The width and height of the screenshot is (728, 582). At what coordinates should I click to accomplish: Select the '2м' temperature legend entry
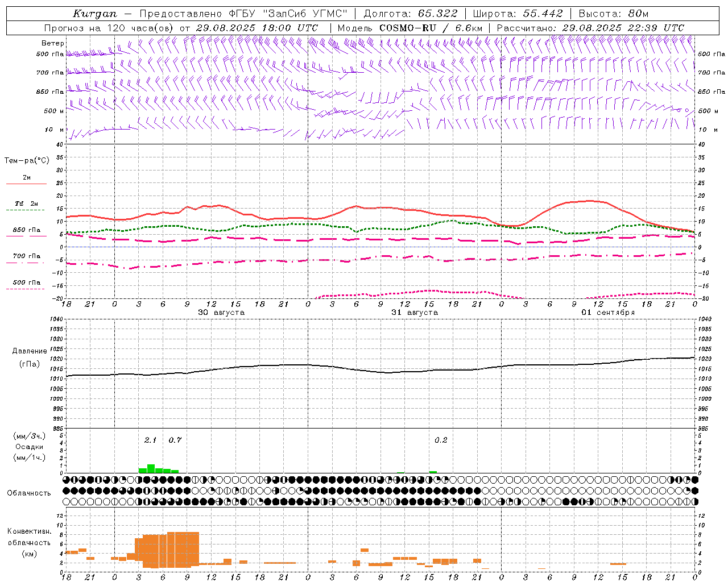(x=27, y=177)
